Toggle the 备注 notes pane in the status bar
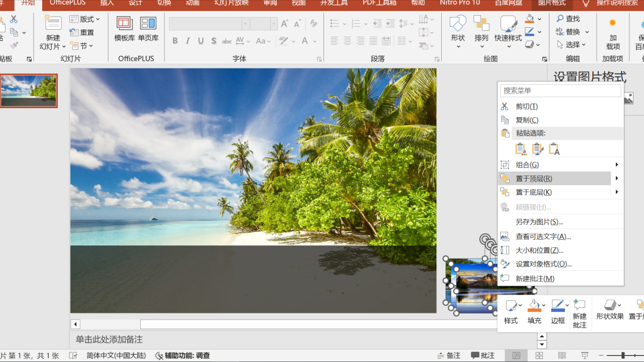 click(449, 355)
